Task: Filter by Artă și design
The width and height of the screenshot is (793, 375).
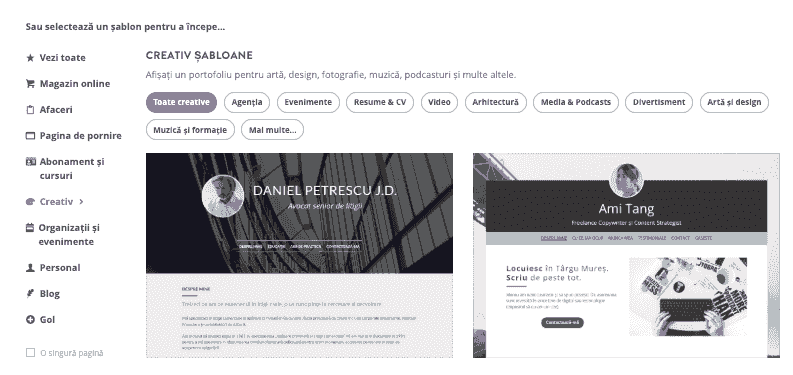Action: tap(734, 102)
